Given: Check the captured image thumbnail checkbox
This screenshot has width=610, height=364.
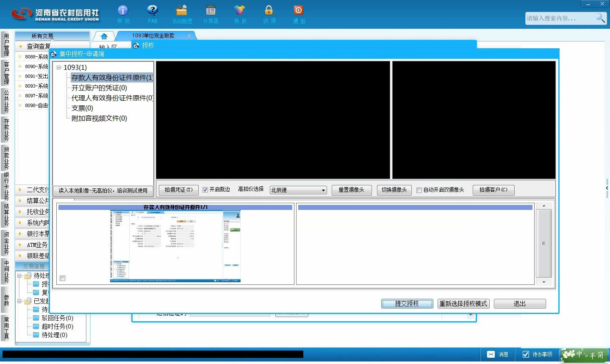Looking at the screenshot, I should (62, 278).
